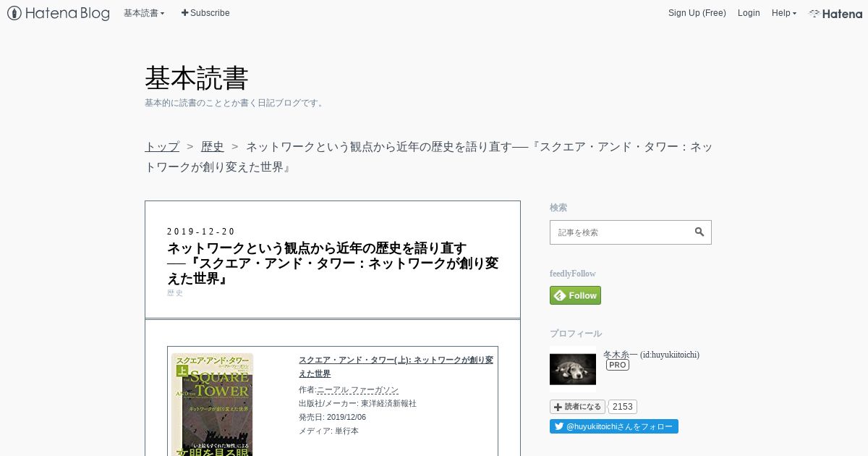The height and width of the screenshot is (456, 868).
Task: Open the Square and Tower book cover
Action: tap(212, 404)
